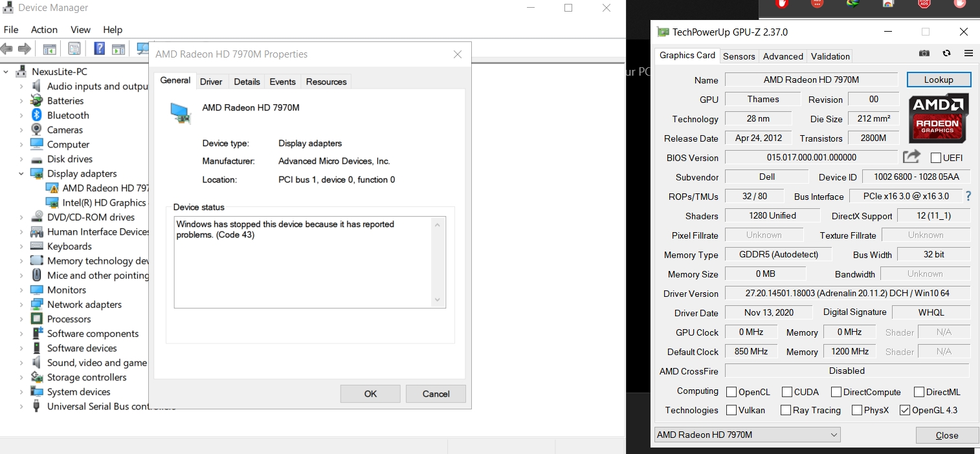Image resolution: width=980 pixels, height=454 pixels.
Task: Expand the System devices tree node
Action: coord(21,392)
